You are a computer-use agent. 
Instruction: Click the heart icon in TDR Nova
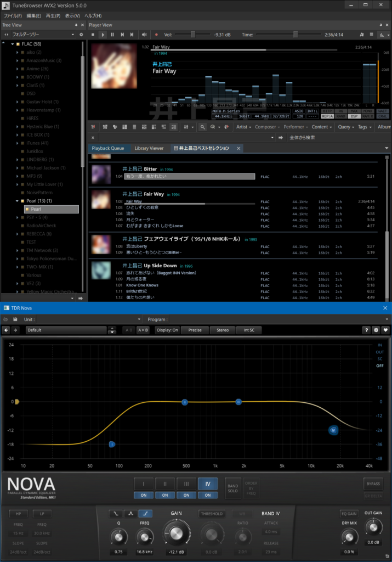pos(385,330)
